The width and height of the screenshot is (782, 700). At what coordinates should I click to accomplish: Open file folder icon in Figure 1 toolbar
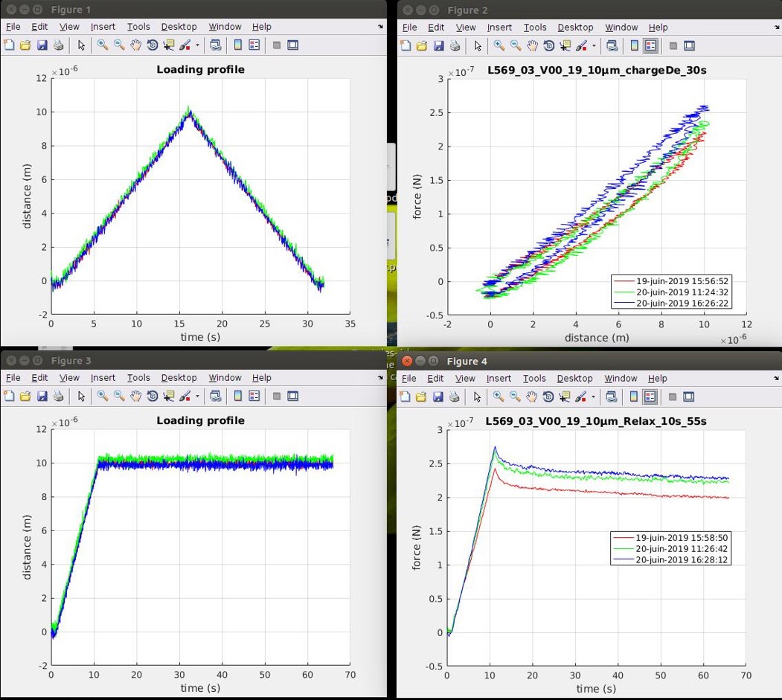coord(25,45)
